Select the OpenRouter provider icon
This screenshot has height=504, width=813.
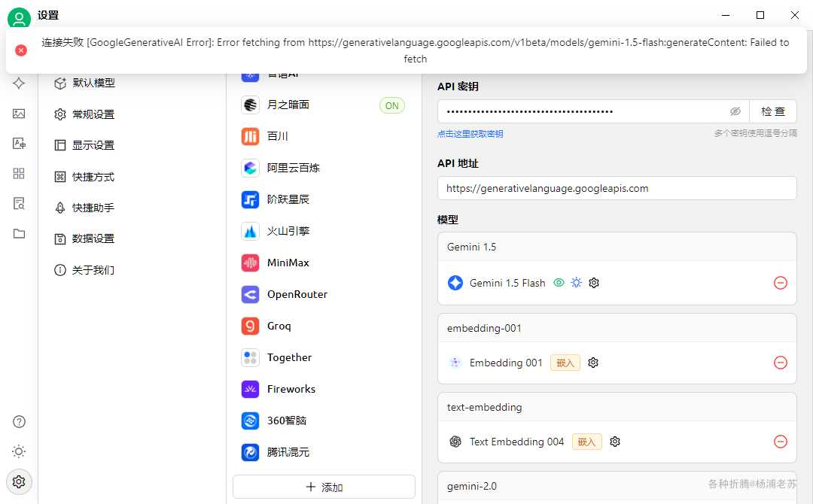tap(251, 295)
